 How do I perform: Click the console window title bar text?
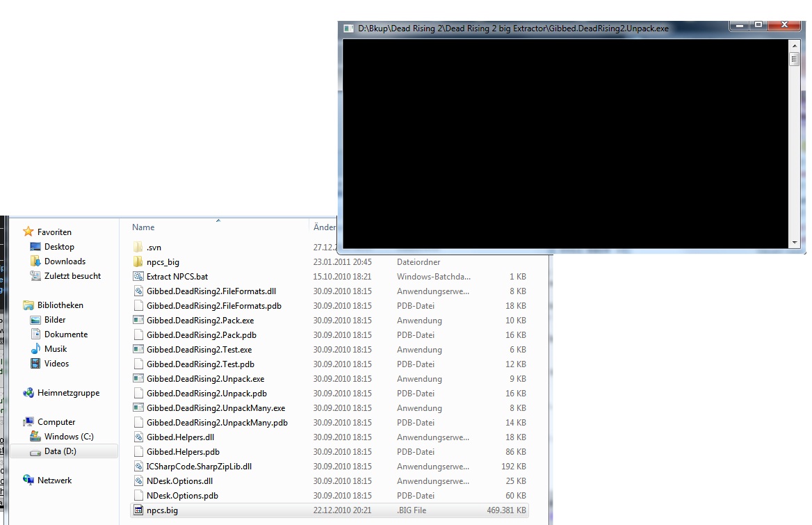point(513,29)
